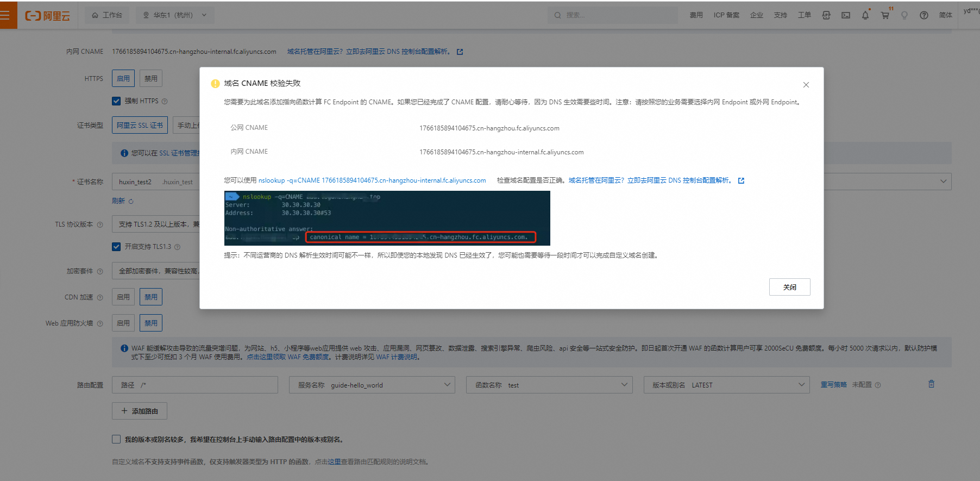Screen dimensions: 980x481
Task: Click external-link icon after dialog DNS link
Action: [741, 180]
